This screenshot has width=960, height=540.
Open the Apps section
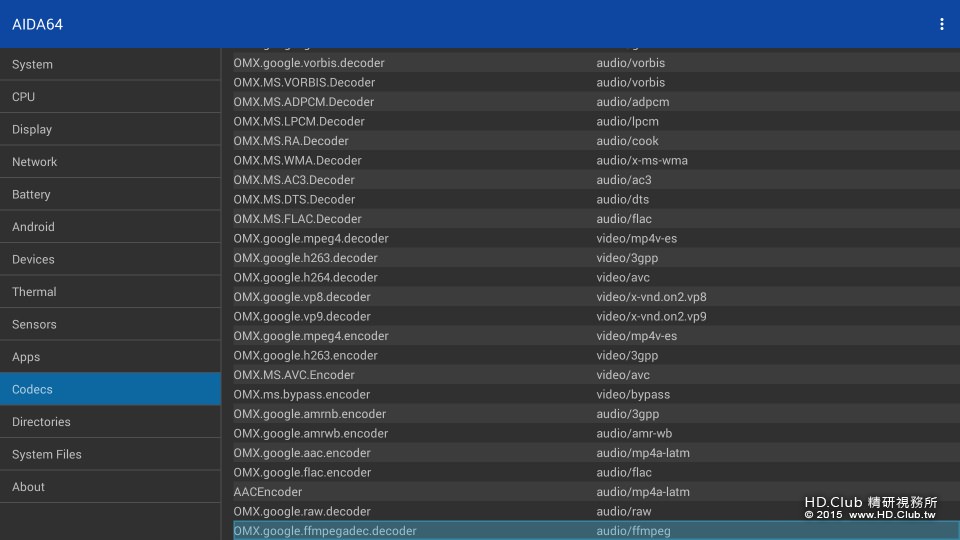[x=110, y=356]
